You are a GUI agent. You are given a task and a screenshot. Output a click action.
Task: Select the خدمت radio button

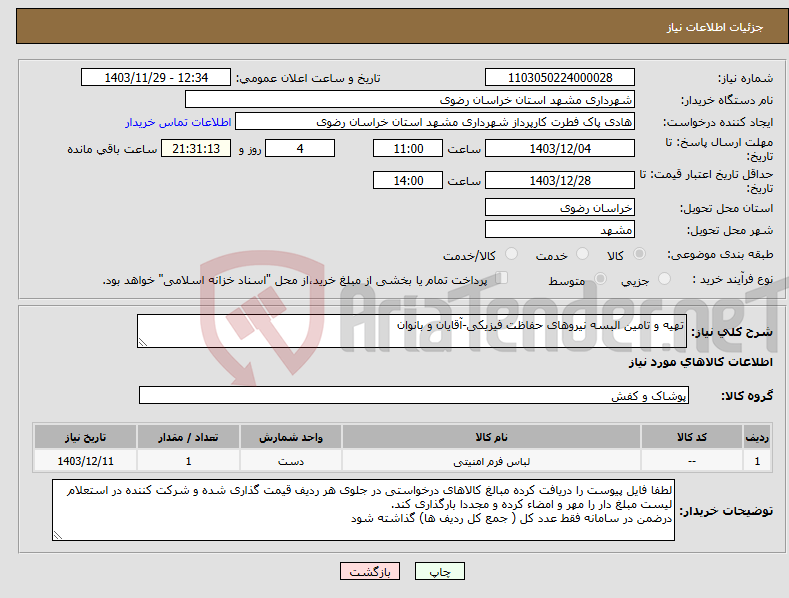click(582, 254)
